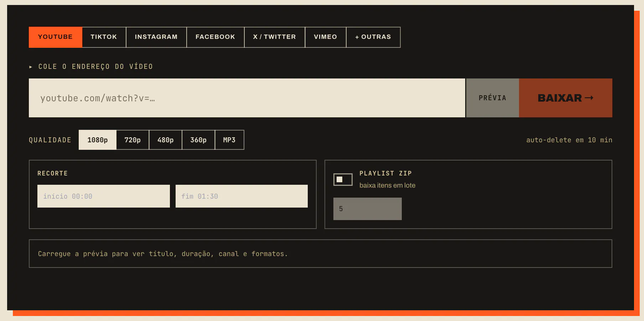Click the 'Carregue a prévia' info message
Screen dimensions: 644x321
pyautogui.click(x=163, y=254)
